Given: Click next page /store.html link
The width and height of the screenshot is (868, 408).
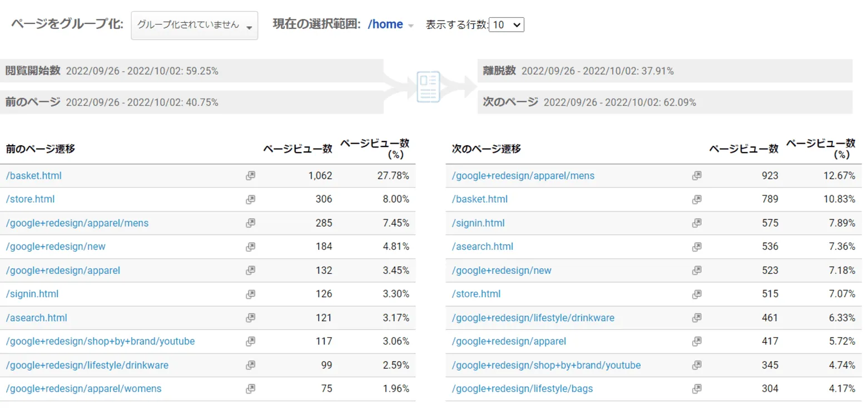Looking at the screenshot, I should point(476,294).
